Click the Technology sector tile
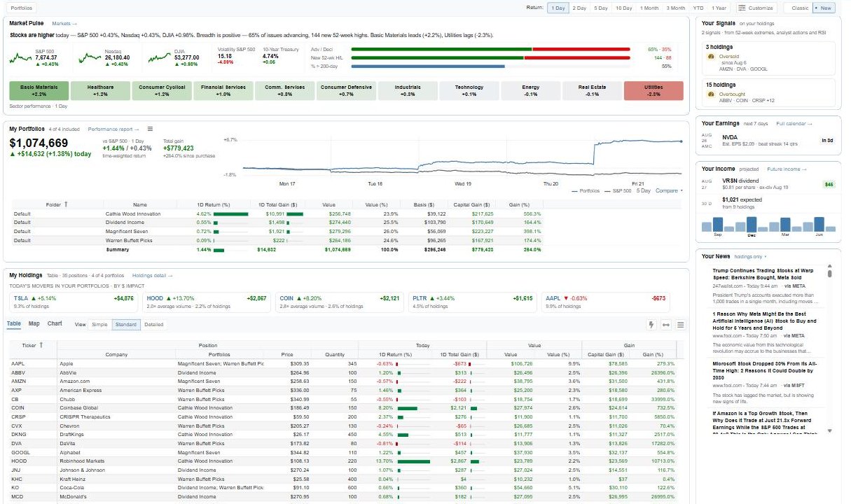Viewport: 851px width, 504px height. [469, 90]
